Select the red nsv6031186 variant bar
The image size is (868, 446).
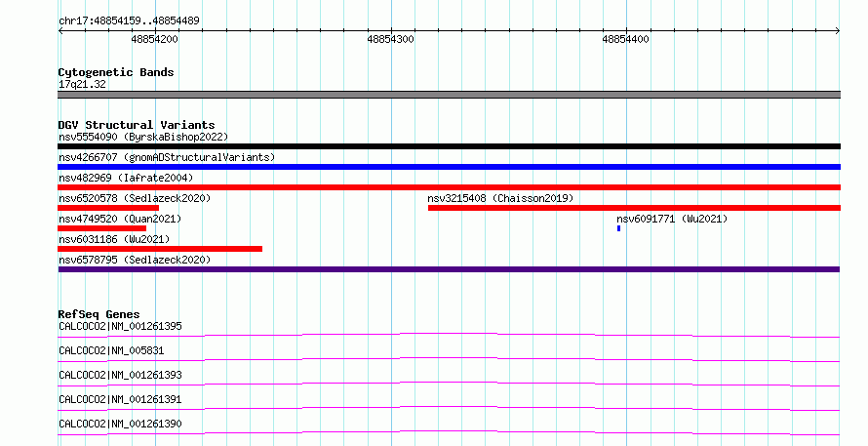[x=160, y=249]
